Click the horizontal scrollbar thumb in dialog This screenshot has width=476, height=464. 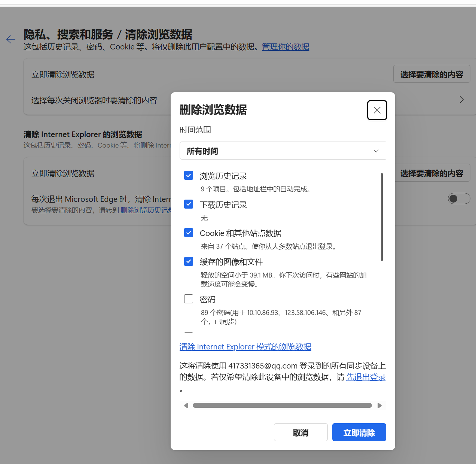[x=282, y=406]
